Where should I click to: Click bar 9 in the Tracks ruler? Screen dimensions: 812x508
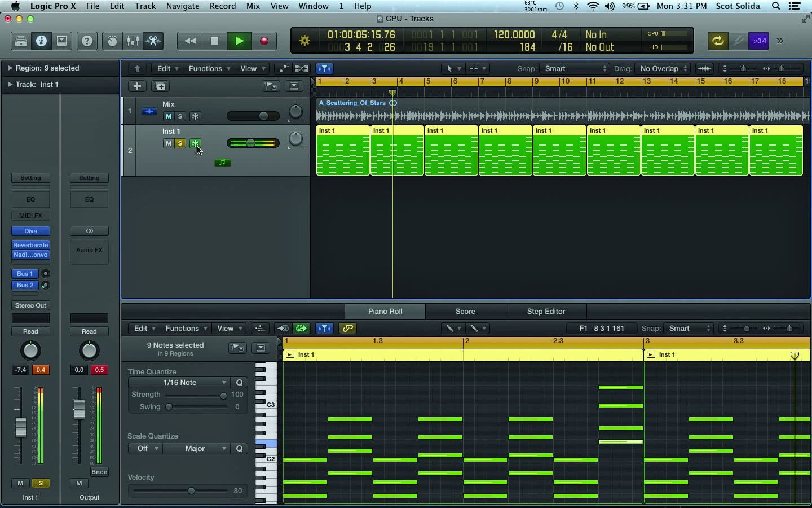coord(537,82)
